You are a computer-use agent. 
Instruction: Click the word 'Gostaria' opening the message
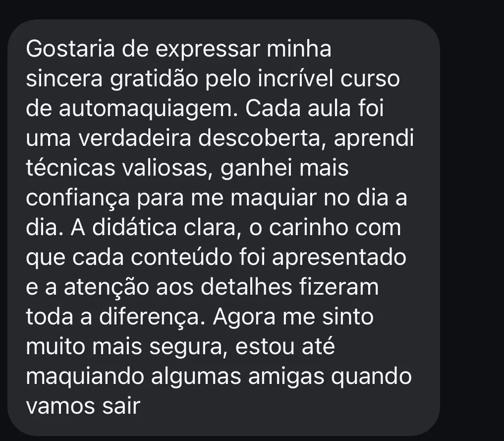point(70,49)
